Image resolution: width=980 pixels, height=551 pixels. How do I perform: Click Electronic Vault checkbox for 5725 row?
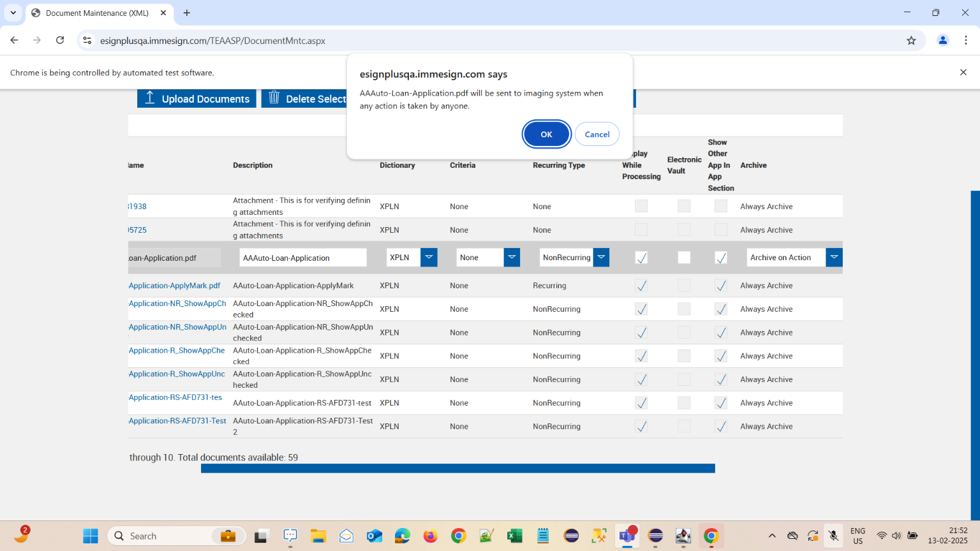coord(684,230)
